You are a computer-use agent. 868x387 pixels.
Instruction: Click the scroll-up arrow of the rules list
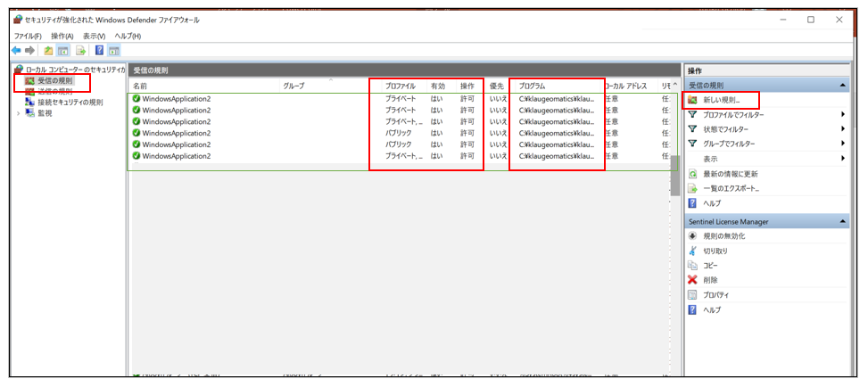point(674,86)
